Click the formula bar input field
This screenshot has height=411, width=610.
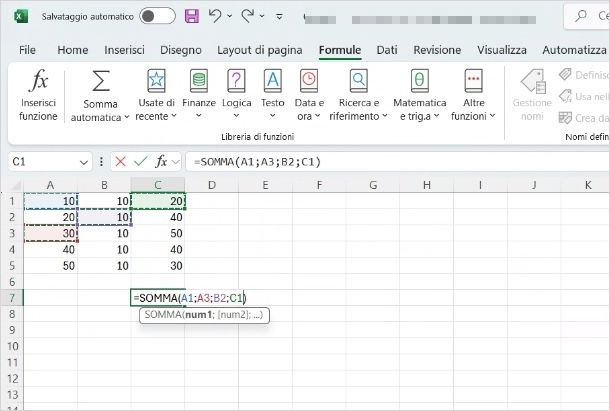[398, 162]
